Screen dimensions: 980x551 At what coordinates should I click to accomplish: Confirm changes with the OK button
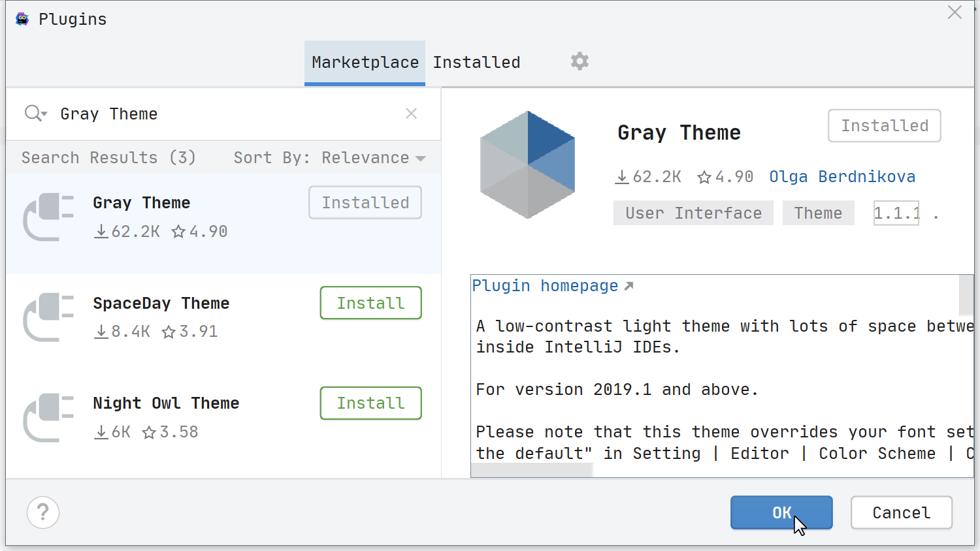click(x=781, y=512)
